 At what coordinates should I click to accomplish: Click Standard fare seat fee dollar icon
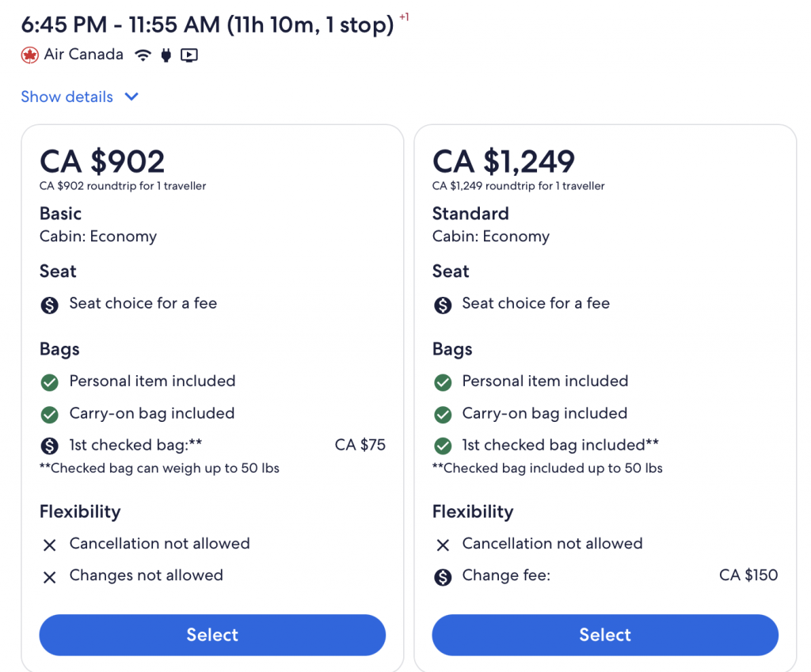[x=443, y=304]
